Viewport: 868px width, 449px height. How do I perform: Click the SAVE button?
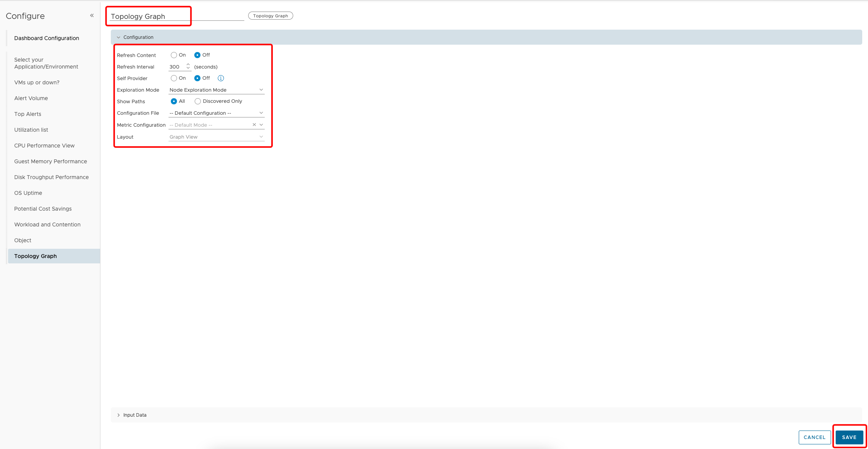coord(849,437)
